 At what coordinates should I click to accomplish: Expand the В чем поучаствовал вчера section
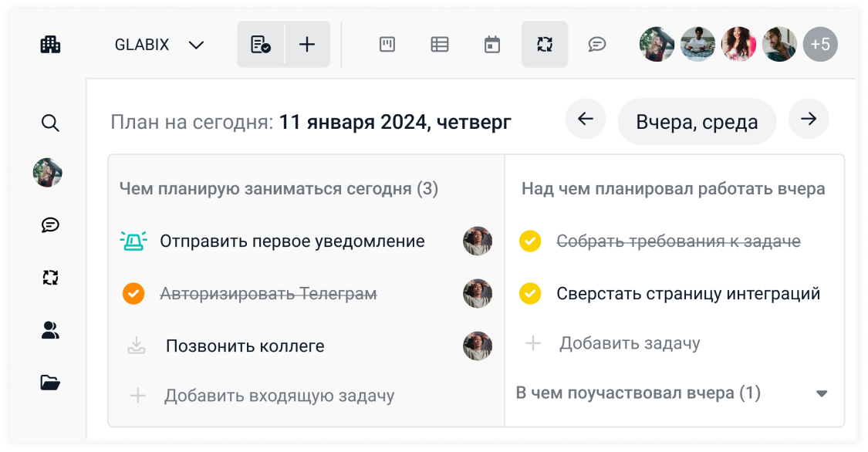(x=822, y=393)
